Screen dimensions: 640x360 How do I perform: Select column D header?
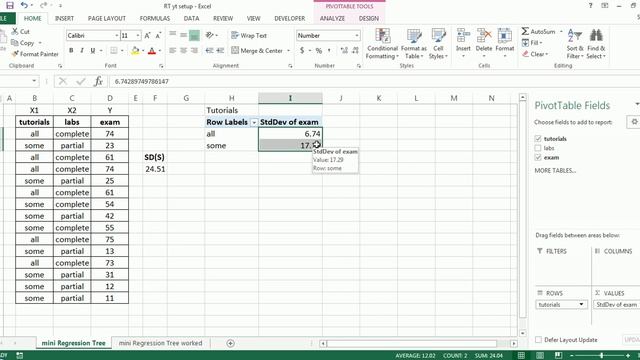[x=110, y=98]
